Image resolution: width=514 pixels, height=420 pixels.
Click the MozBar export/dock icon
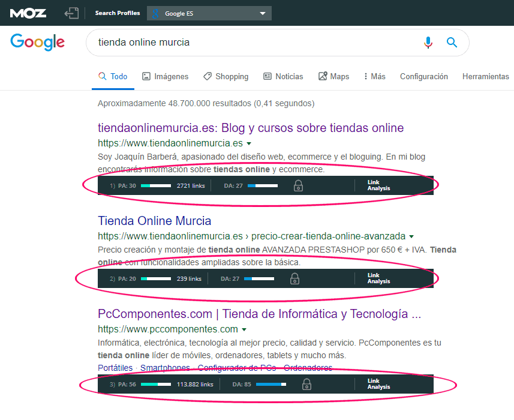pyautogui.click(x=71, y=13)
